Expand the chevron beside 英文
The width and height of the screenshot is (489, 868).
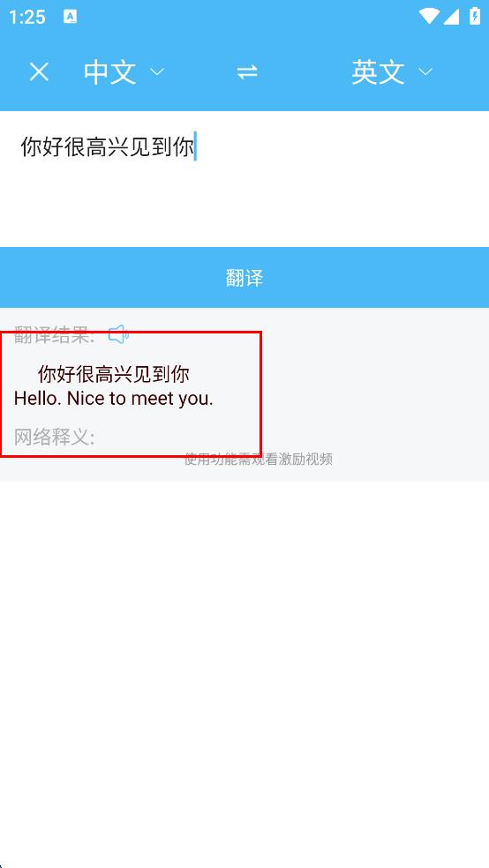425,72
